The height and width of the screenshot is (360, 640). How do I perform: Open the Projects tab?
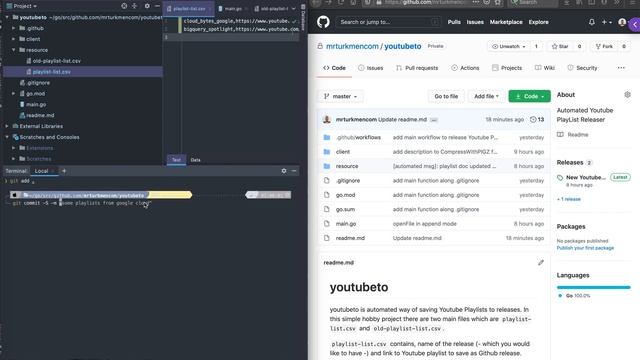[507, 68]
